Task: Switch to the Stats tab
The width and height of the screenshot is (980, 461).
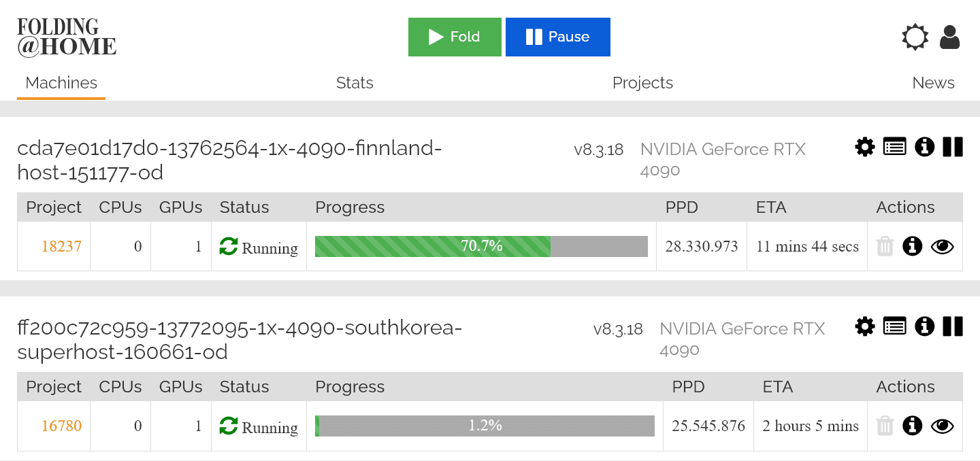Action: tap(355, 83)
